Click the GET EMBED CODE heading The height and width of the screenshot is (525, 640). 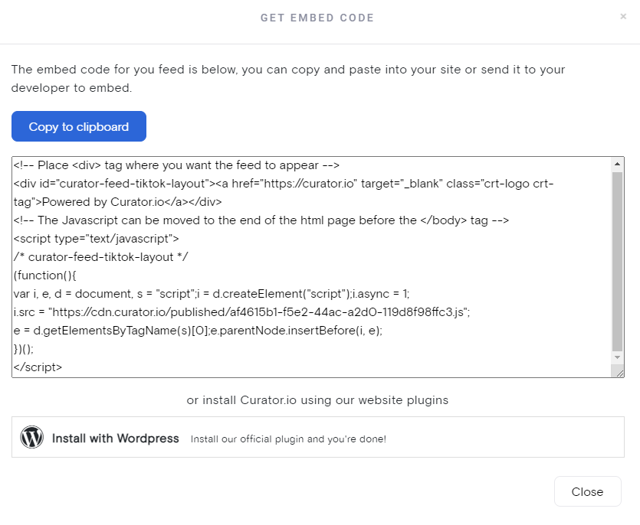(317, 18)
